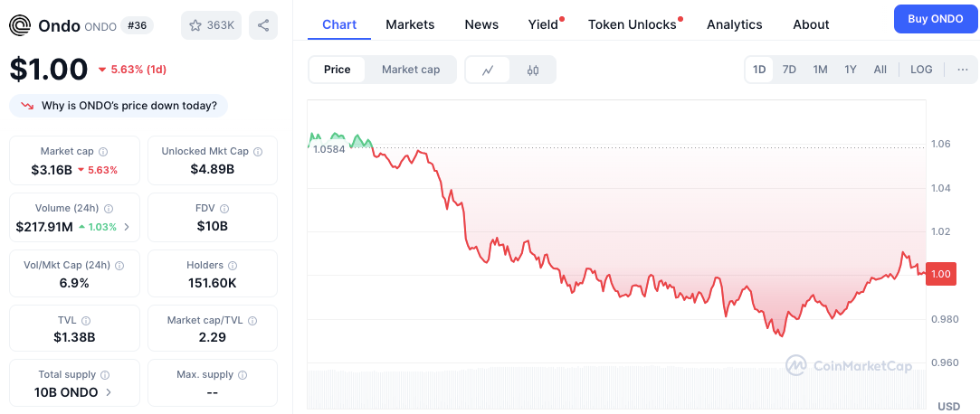Switch to the candlestick chart icon
The height and width of the screenshot is (414, 980).
point(532,70)
